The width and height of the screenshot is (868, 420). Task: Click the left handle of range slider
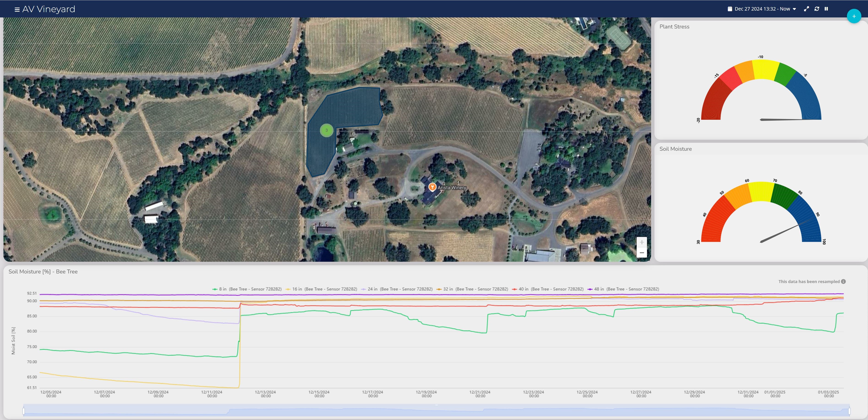24,411
